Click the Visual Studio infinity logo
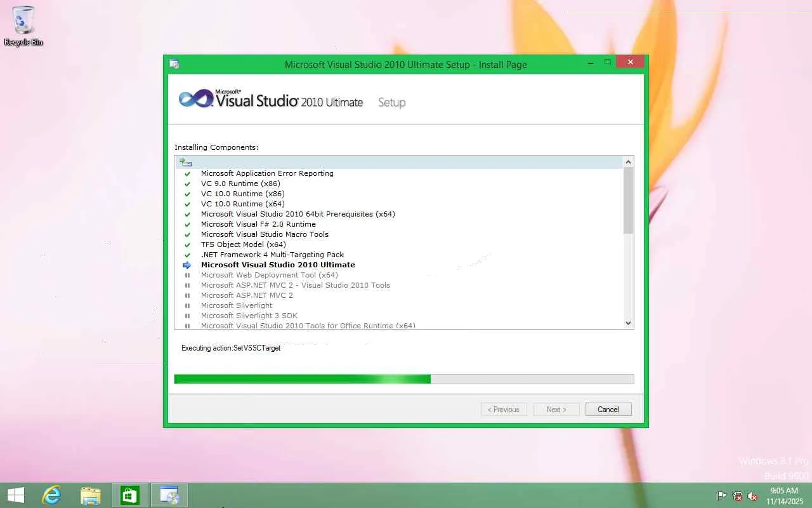 [x=195, y=98]
